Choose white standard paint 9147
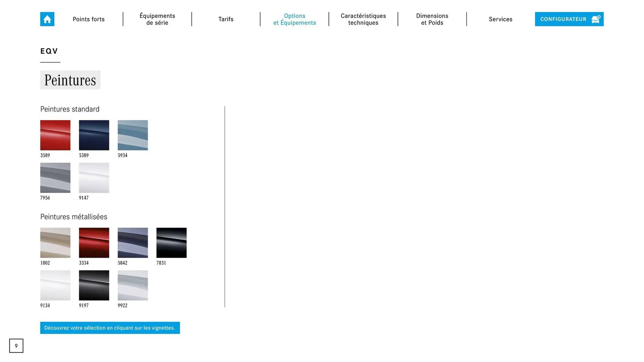Screen dimensions: 644x362 (94, 178)
